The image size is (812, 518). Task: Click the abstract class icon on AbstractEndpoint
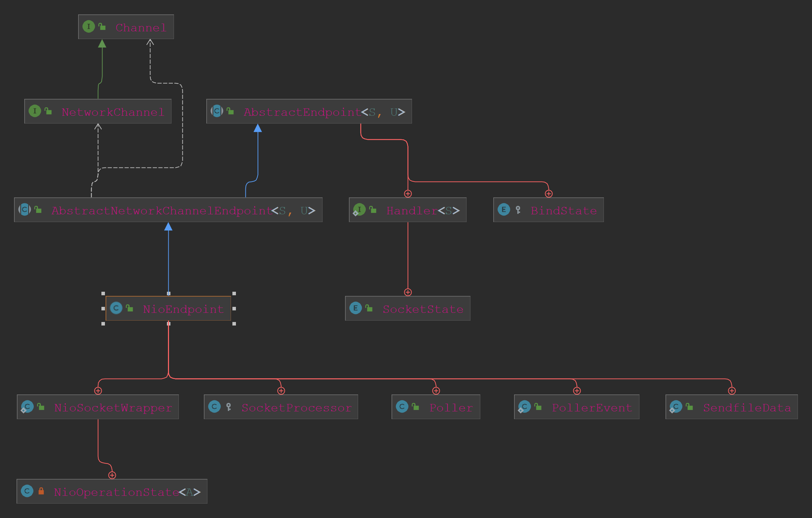(217, 111)
